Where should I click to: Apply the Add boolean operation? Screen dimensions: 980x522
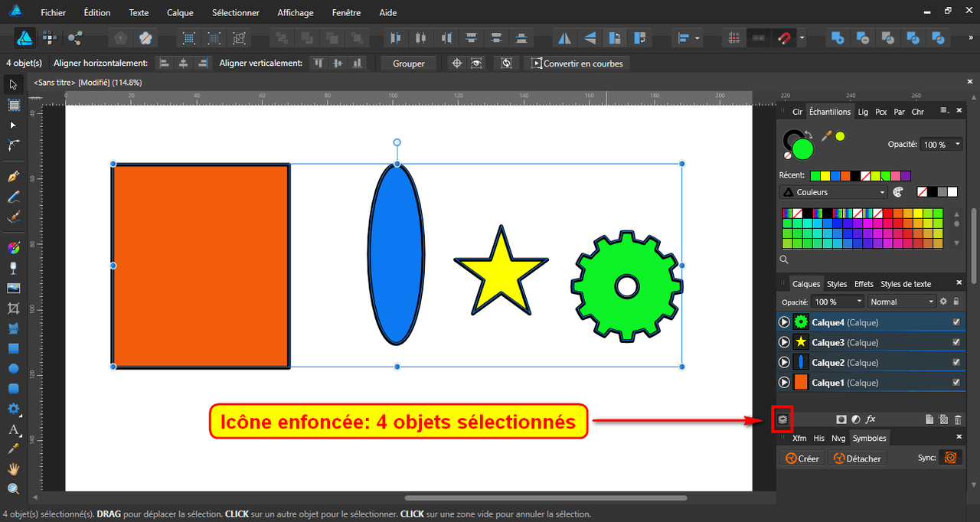click(x=838, y=38)
